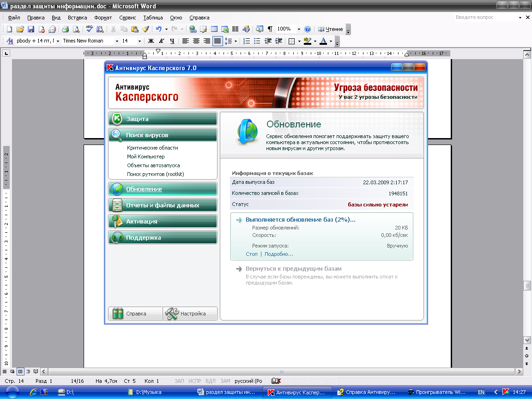Toggle Bold (Ж) formatting
The width and height of the screenshot is (532, 399).
[x=151, y=41]
